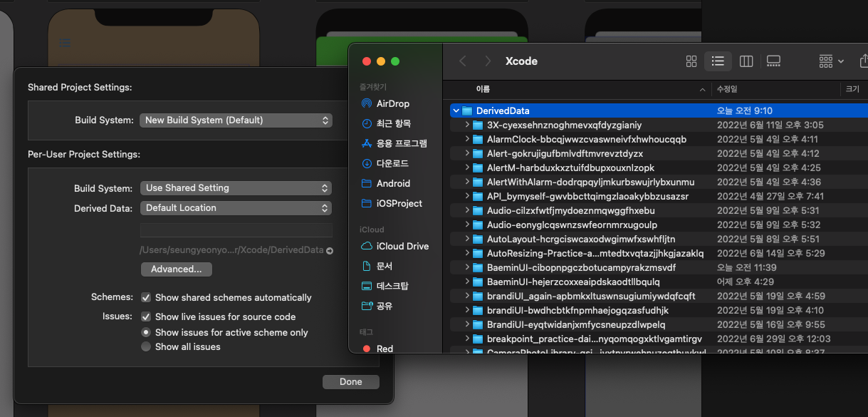
Task: Expand the 3X-cyexsehnznoghmevxqfdyzgianiy folder
Action: 467,125
